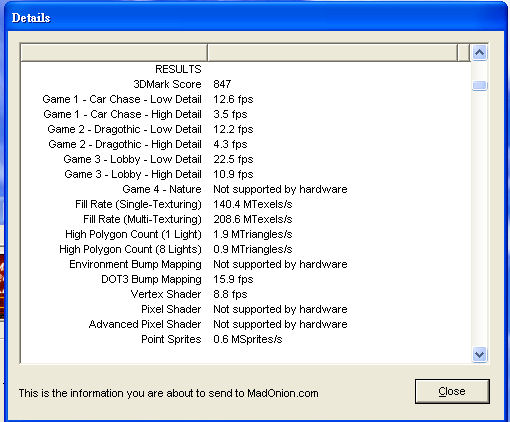Viewport: 510px width, 422px height.
Task: Click the scroll up arrow
Action: click(x=479, y=52)
